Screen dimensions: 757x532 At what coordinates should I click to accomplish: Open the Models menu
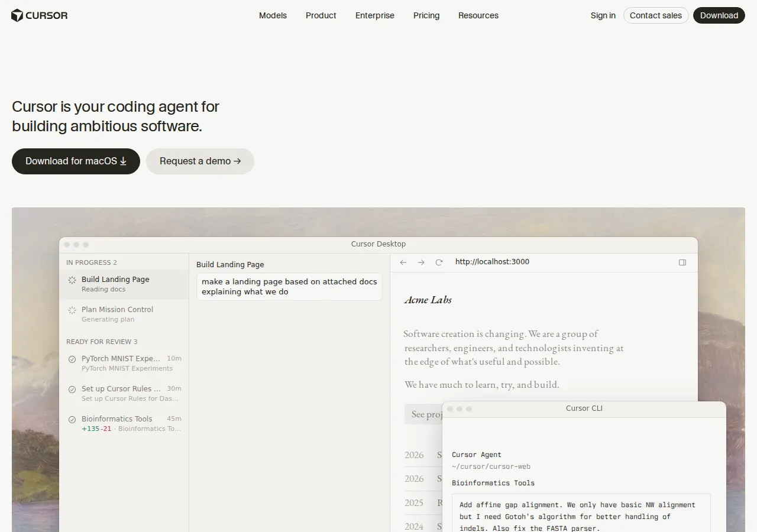pos(273,15)
